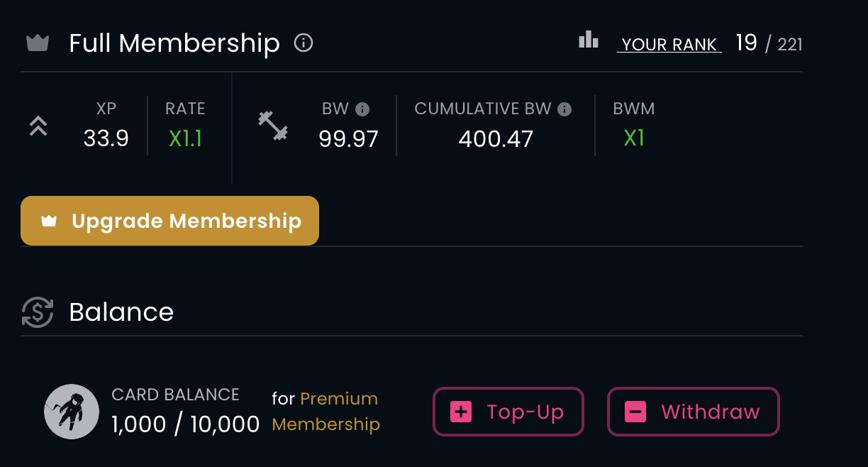Click the rank number 19 / 221
Image resolution: width=868 pixels, height=467 pixels.
point(769,44)
